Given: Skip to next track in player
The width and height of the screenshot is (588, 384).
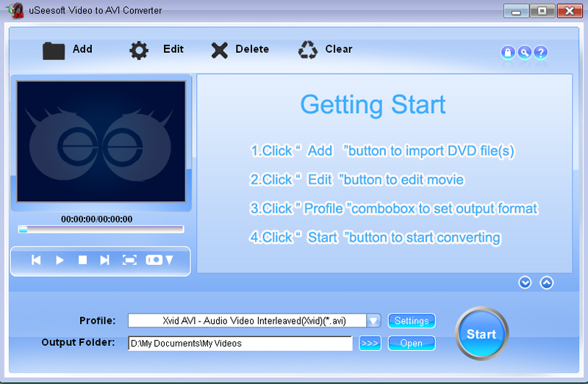Looking at the screenshot, I should tap(104, 260).
